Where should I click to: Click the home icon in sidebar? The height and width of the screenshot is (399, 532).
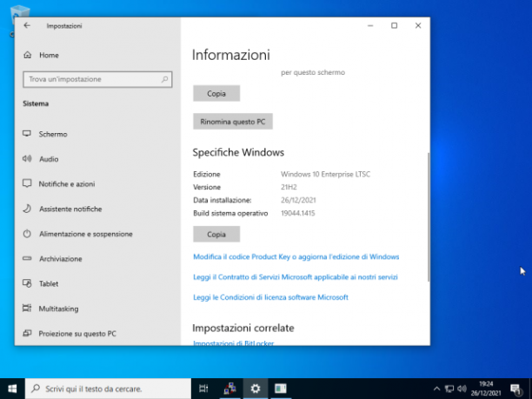tap(28, 55)
